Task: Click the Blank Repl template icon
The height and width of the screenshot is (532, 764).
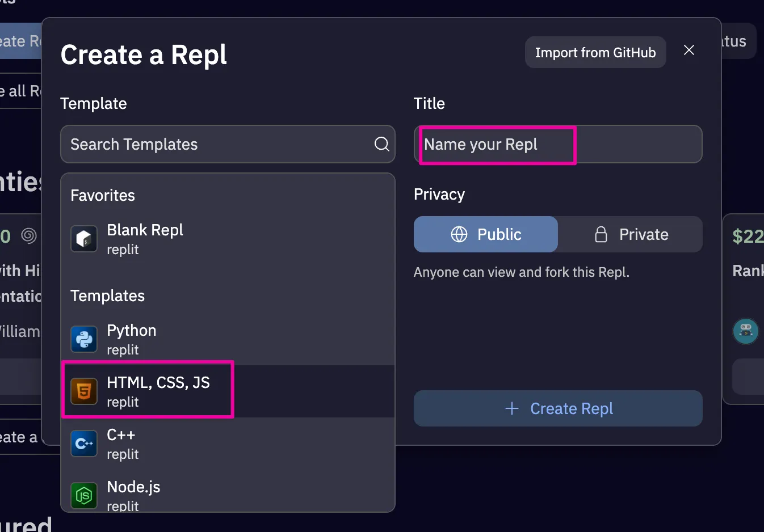Action: pyautogui.click(x=84, y=239)
